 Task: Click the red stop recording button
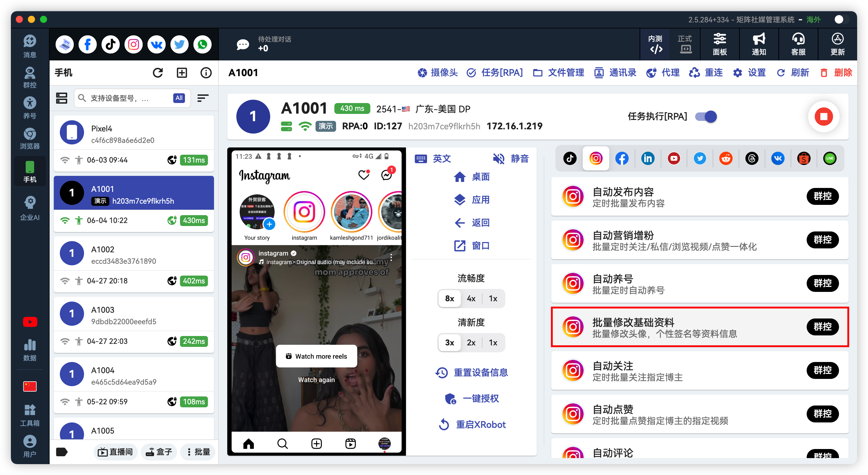click(824, 116)
